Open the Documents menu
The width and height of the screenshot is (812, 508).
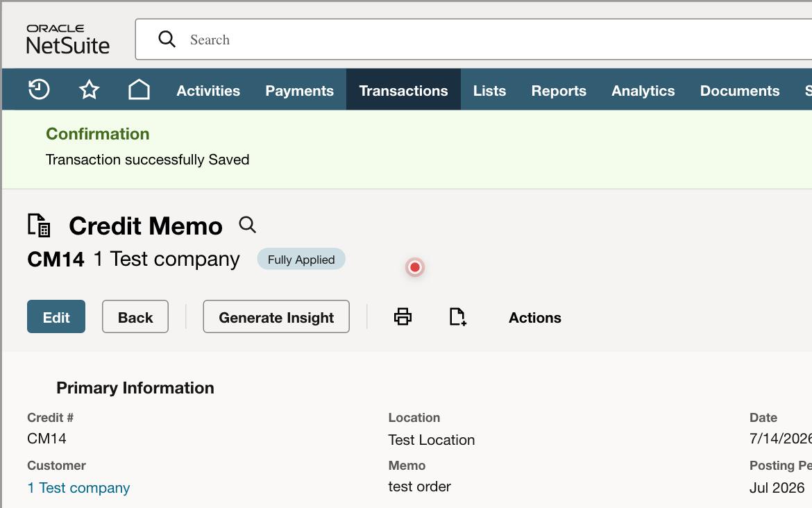(x=740, y=91)
